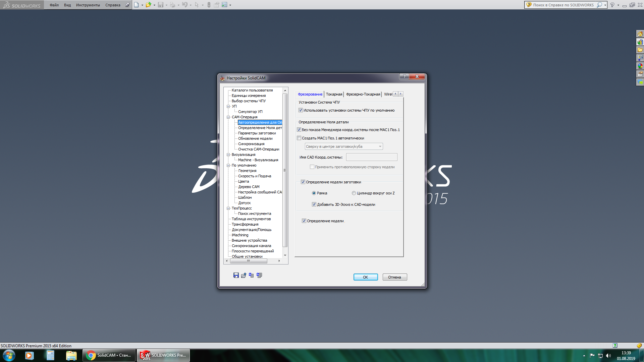The image size is (644, 362).
Task: Open the "Инструменты" menu
Action: pyautogui.click(x=88, y=5)
